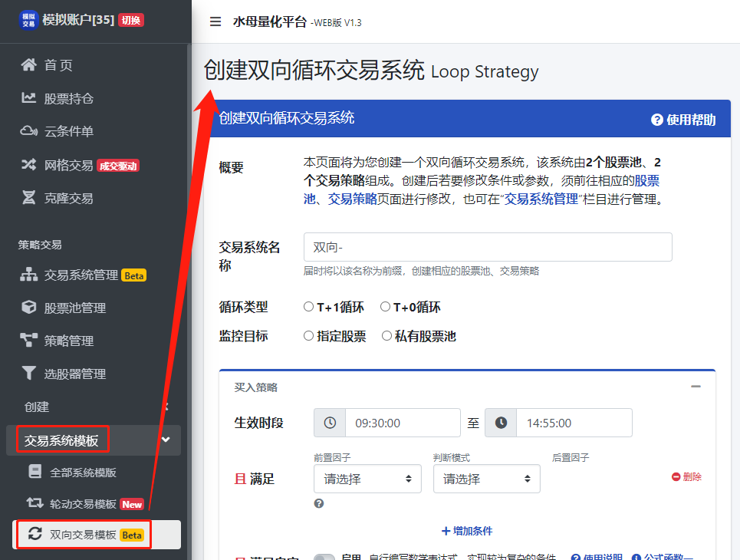This screenshot has width=740, height=560.
Task: Click the home icon for 首页
Action: tap(29, 65)
